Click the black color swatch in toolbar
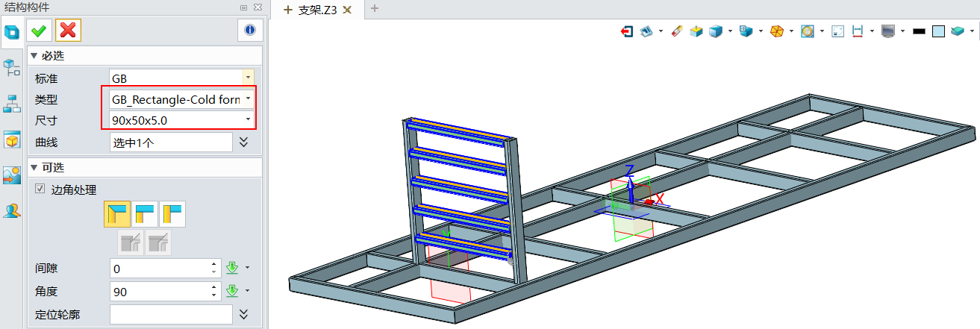Image resolution: width=980 pixels, height=329 pixels. pos(919,31)
